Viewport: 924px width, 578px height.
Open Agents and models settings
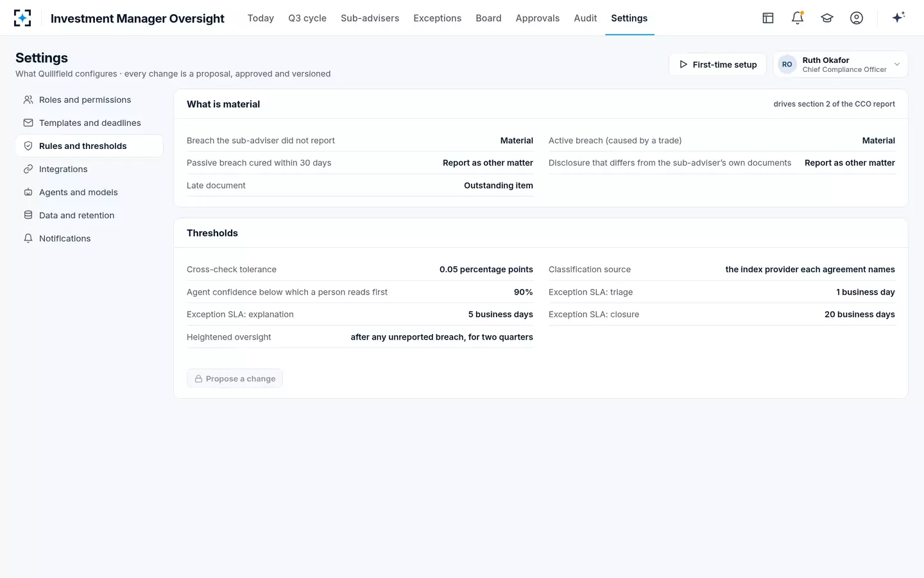pyautogui.click(x=89, y=192)
